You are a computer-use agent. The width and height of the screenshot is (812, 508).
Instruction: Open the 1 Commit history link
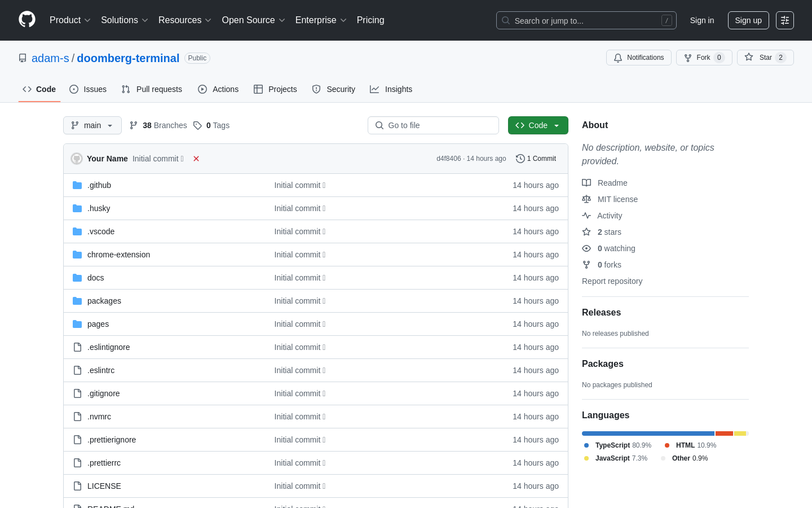(x=536, y=159)
